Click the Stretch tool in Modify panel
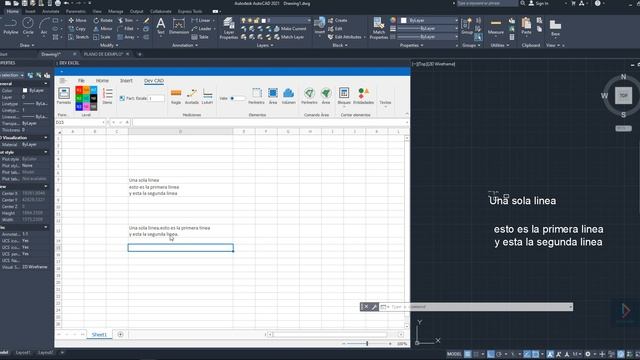This screenshot has height=360, width=640. tap(78, 37)
